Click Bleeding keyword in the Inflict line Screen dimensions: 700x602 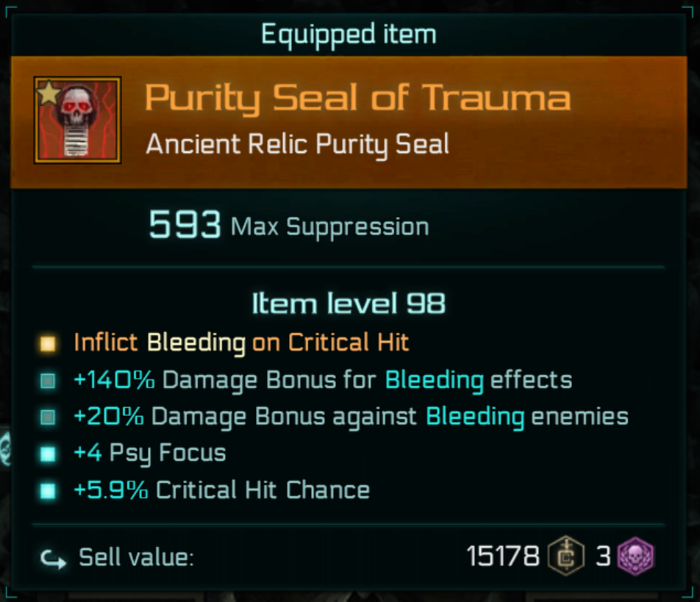[196, 343]
